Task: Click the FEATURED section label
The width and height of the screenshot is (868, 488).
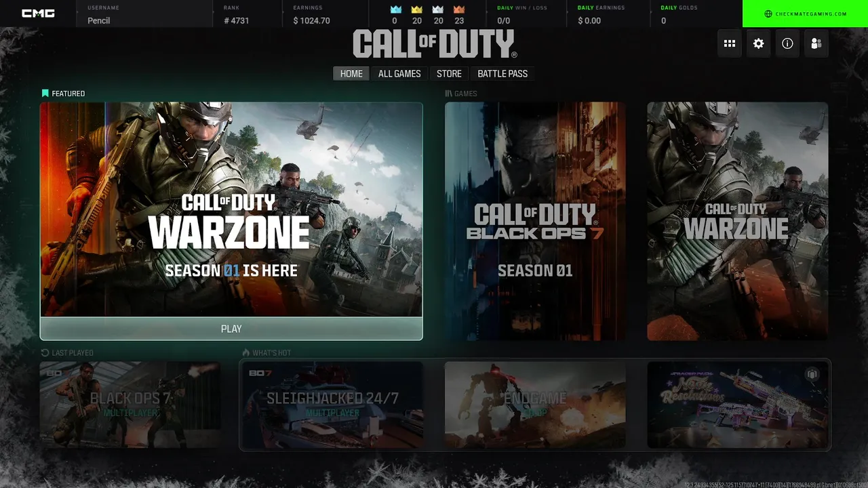Action: 68,94
